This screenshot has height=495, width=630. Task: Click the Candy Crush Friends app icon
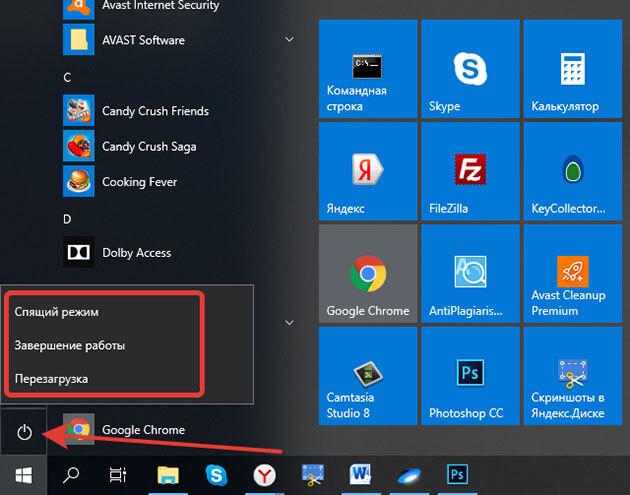tap(79, 110)
